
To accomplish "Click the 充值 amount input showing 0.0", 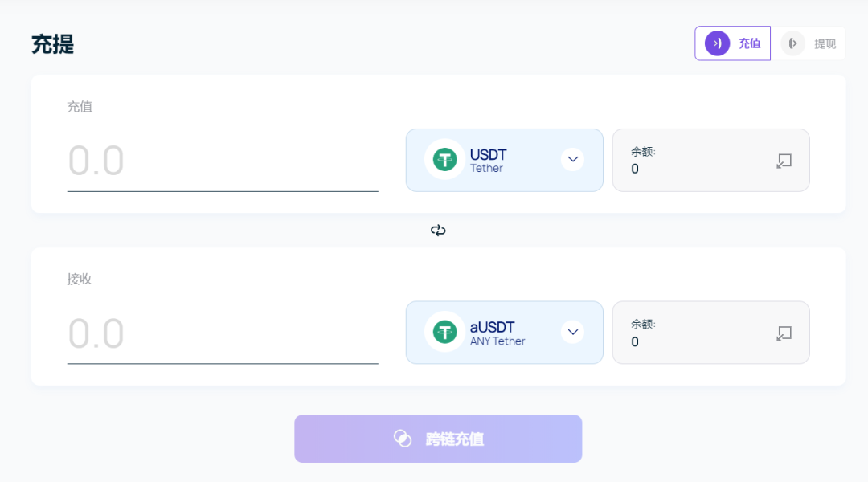I will [x=223, y=161].
